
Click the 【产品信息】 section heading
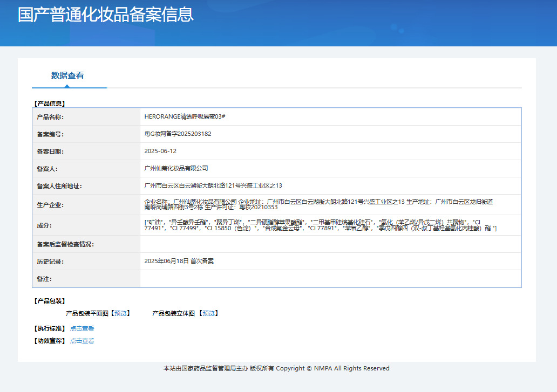tap(49, 104)
